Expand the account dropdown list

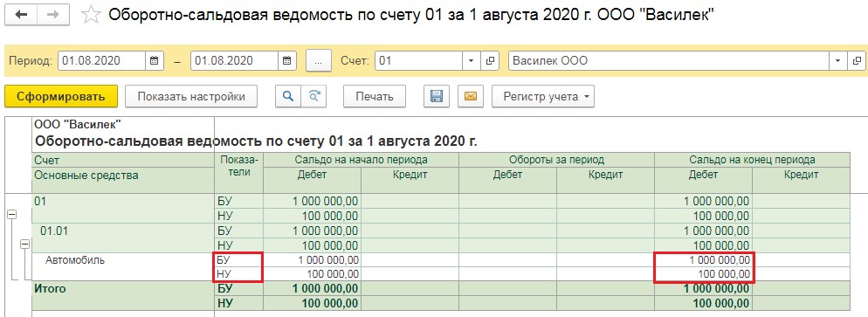click(471, 61)
